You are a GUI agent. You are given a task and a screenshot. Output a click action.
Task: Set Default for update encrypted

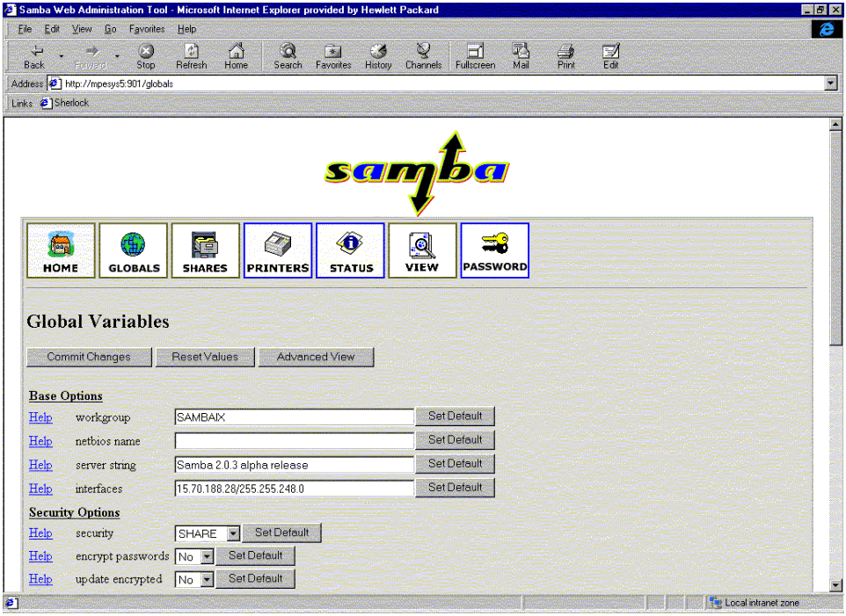pos(255,579)
